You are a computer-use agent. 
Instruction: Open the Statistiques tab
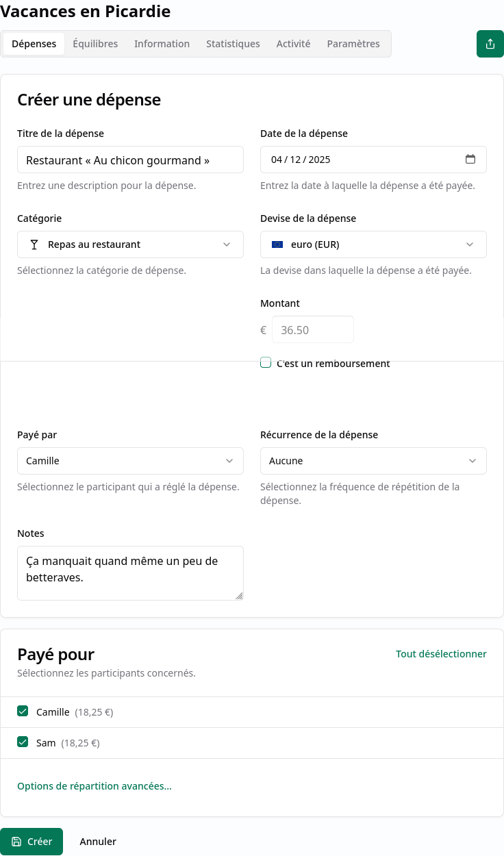233,44
